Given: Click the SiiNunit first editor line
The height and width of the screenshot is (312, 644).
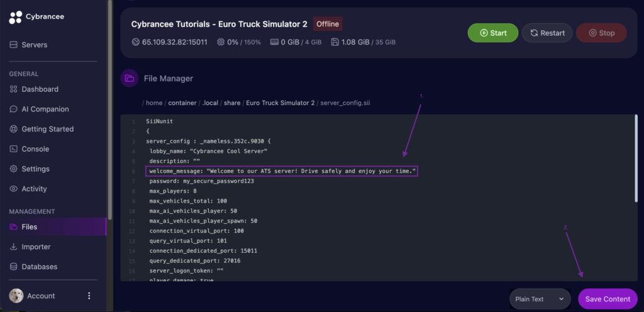Looking at the screenshot, I should [x=160, y=121].
